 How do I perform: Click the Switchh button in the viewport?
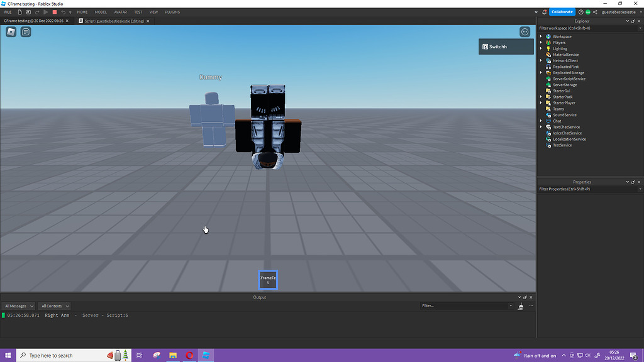[506, 46]
